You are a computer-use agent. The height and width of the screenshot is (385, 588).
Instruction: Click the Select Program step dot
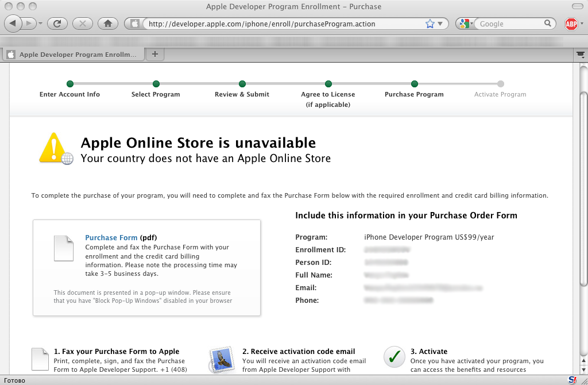point(156,84)
